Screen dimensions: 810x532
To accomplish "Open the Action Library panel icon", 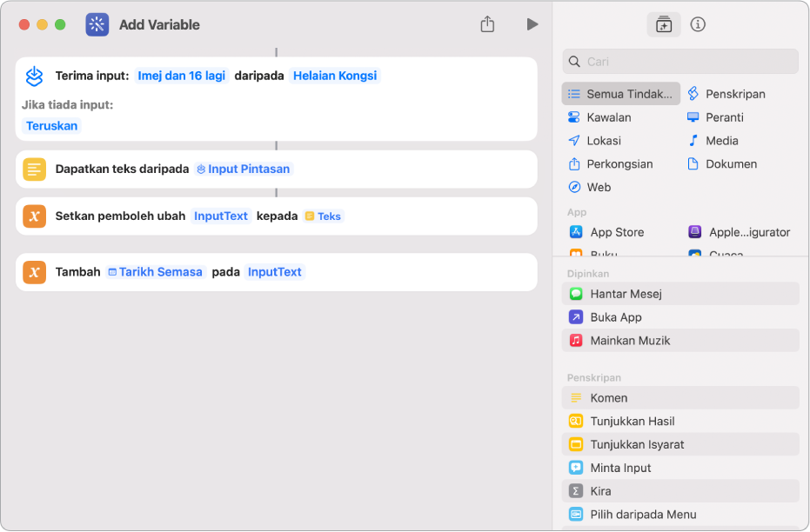I will click(x=664, y=24).
